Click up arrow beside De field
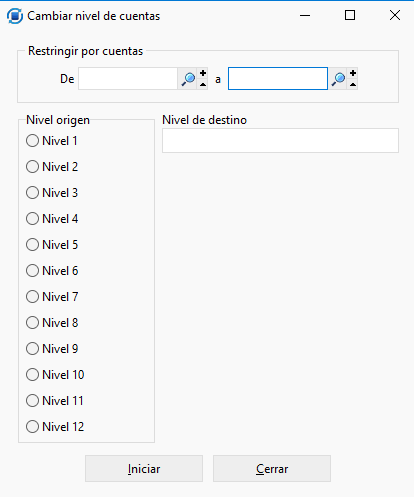 203,85
